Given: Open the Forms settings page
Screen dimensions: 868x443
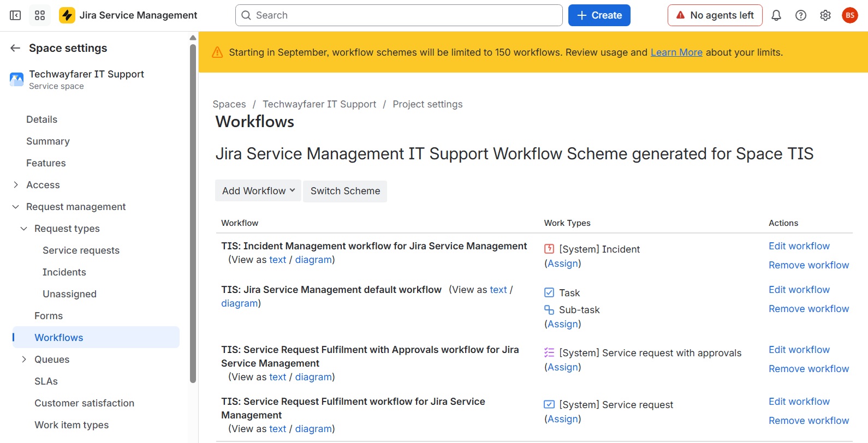Looking at the screenshot, I should [x=49, y=316].
